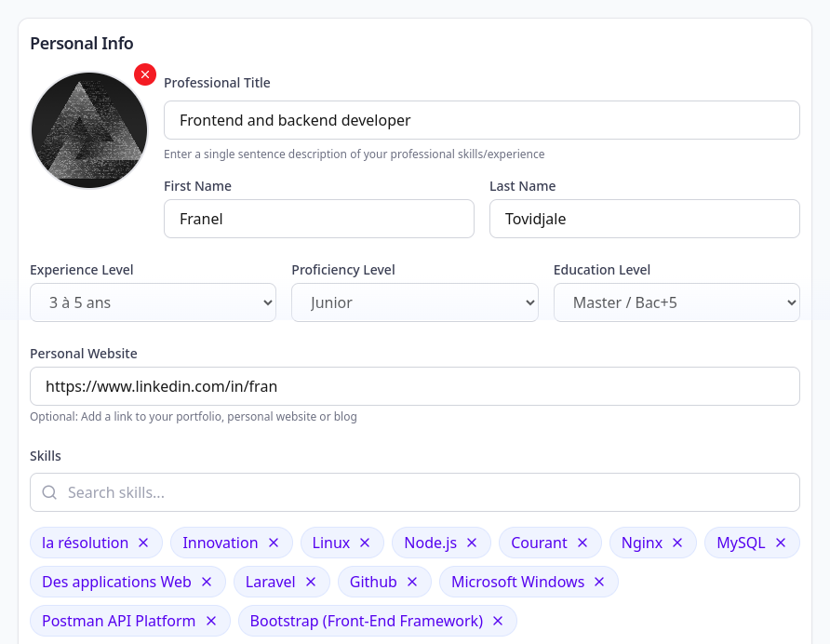
Task: Remove the Microsoft Windows skill tag
Action: (599, 582)
